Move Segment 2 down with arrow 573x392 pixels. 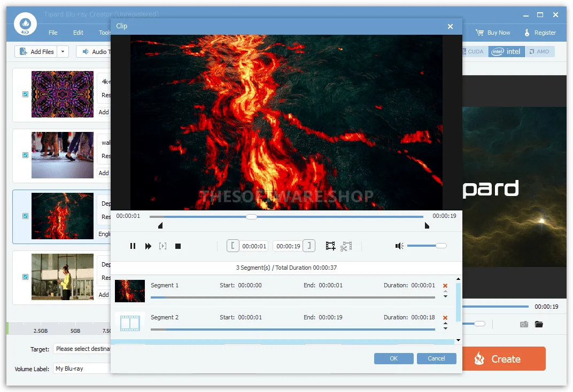pyautogui.click(x=445, y=328)
